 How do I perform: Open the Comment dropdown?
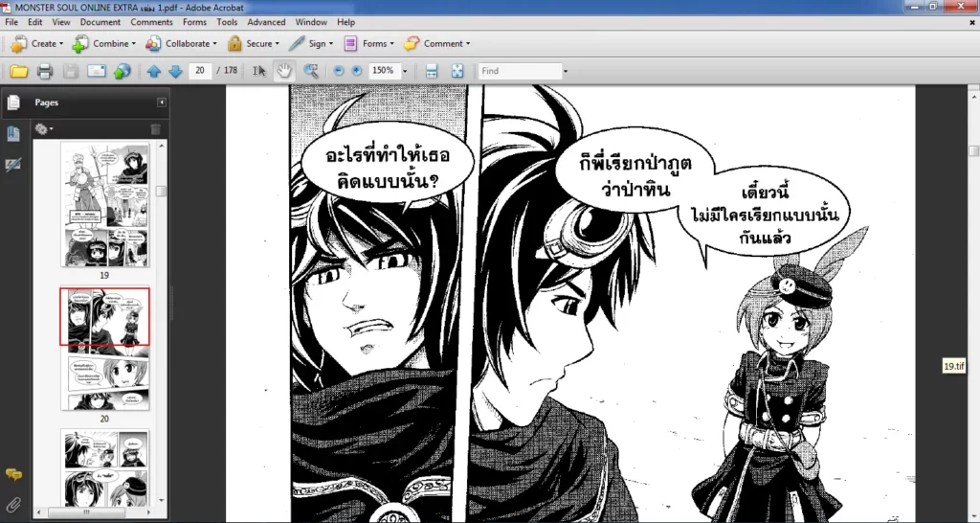coord(436,44)
